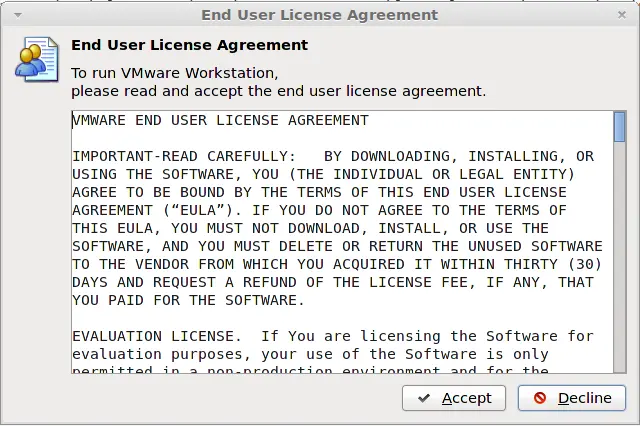Click the 'VMWARE END USER LICENSE AGREEMENT' line

tap(220, 120)
